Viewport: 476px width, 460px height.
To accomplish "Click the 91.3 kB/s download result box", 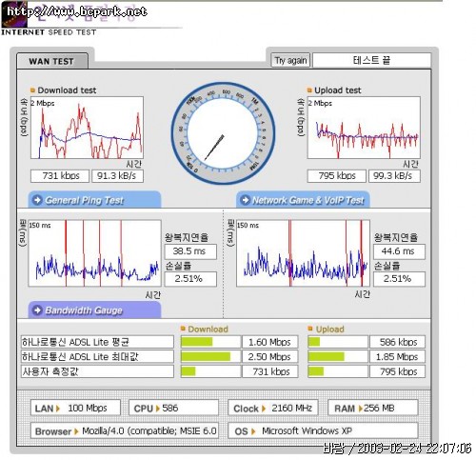I will 117,176.
